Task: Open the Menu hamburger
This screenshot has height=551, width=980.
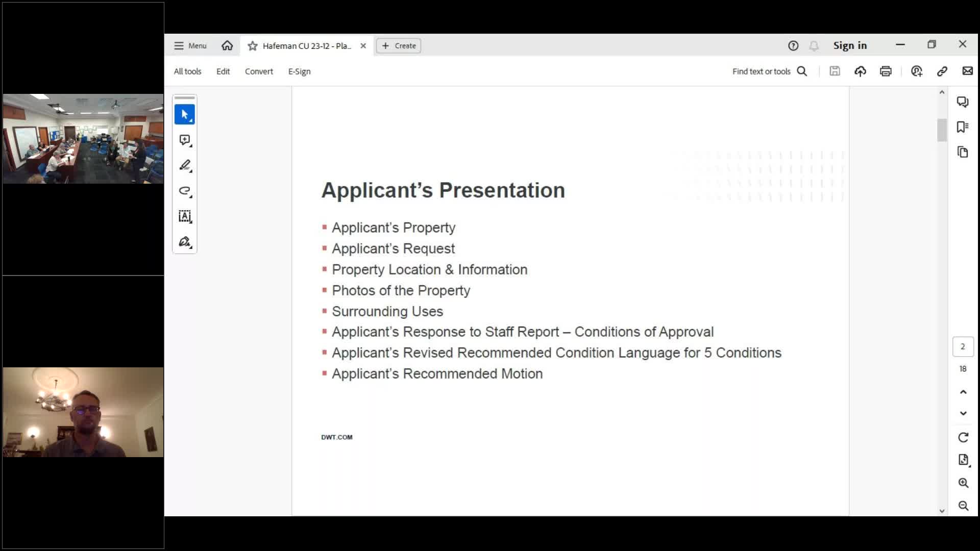Action: click(190, 46)
